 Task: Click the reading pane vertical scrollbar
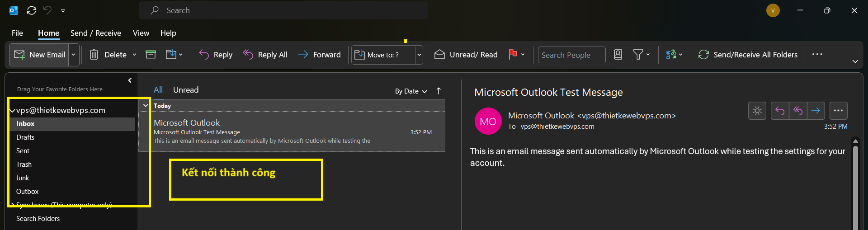[855, 185]
